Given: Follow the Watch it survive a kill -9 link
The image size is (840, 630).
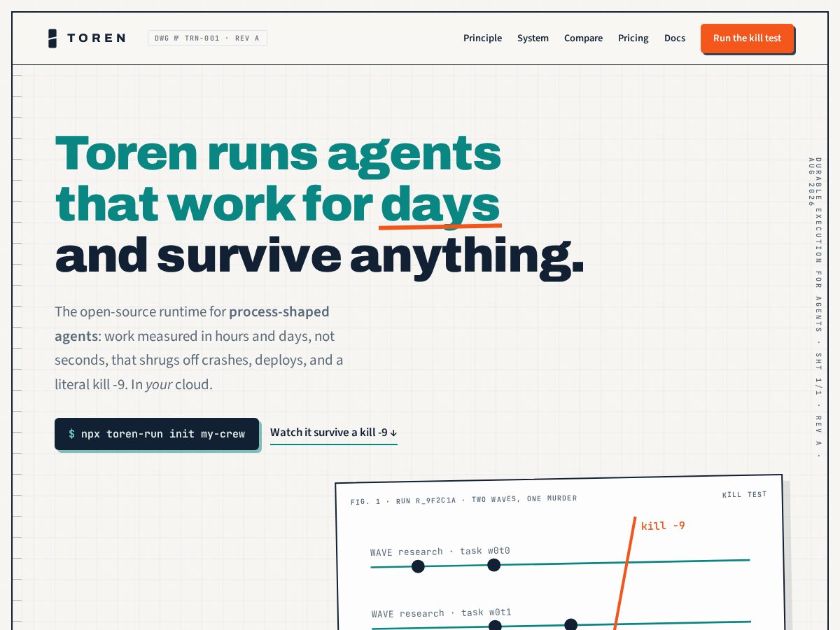Looking at the screenshot, I should pyautogui.click(x=334, y=433).
